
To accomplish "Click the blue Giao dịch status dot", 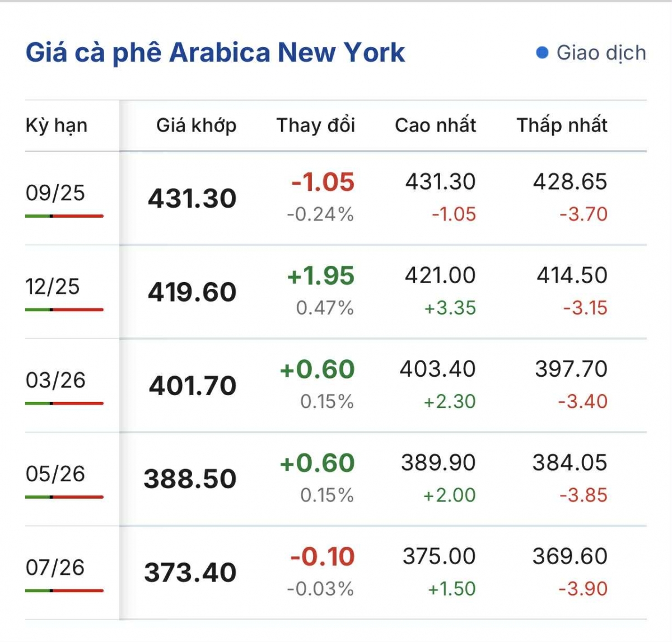I will pos(542,53).
